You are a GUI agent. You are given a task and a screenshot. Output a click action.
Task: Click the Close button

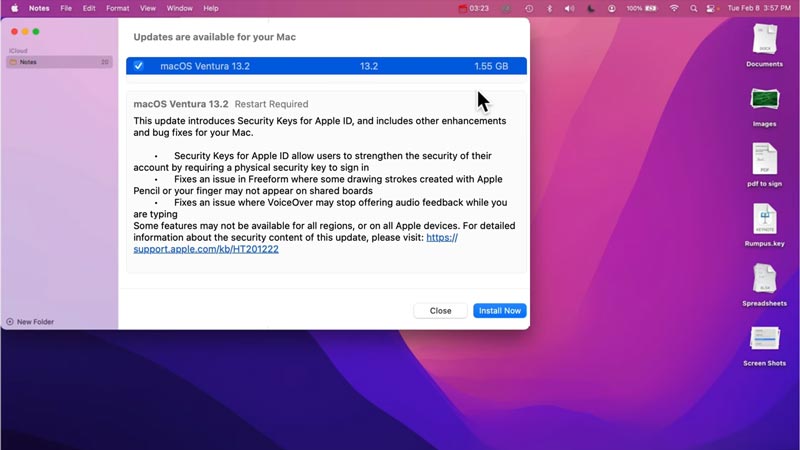(440, 311)
